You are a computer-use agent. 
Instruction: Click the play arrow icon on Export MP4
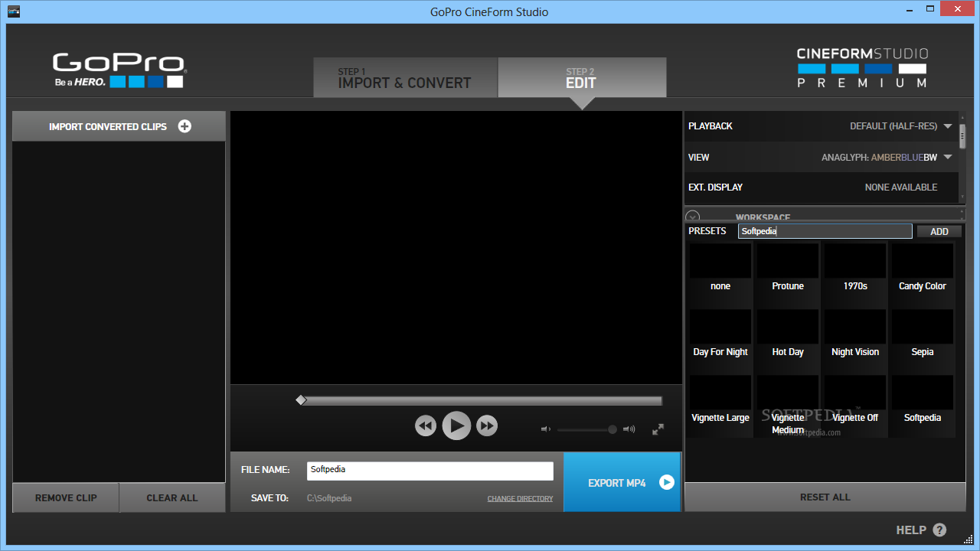667,482
